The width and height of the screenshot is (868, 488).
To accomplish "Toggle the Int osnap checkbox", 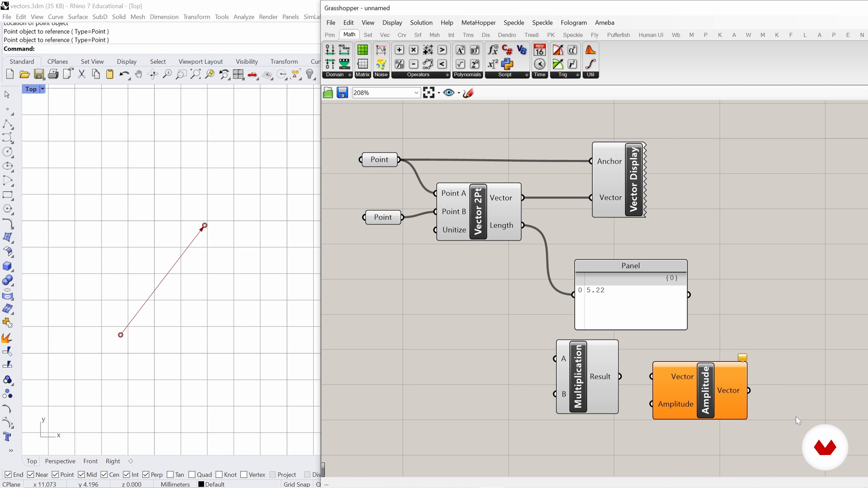I will (x=127, y=474).
